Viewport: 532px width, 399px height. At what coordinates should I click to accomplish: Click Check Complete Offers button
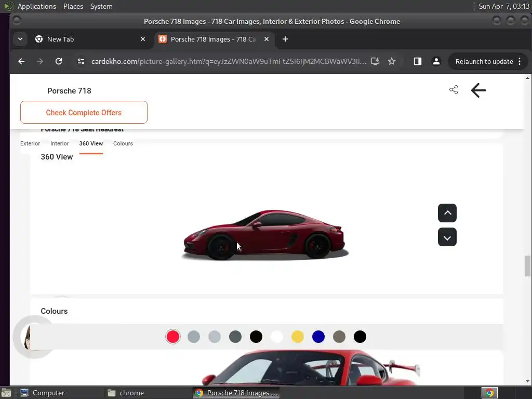84,112
